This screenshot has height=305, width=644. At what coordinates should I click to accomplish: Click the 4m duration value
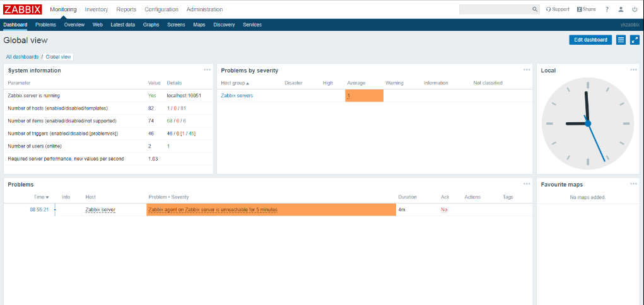click(402, 210)
